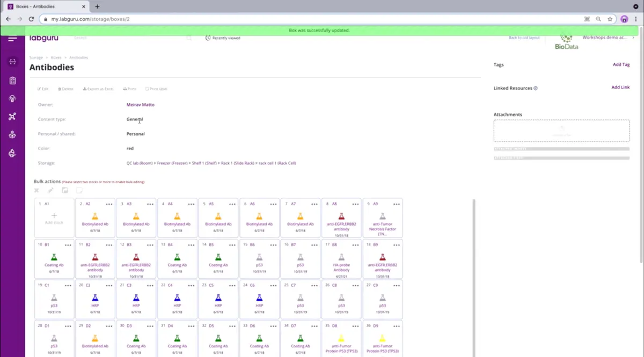Open the three-dots menu on cell B1
The width and height of the screenshot is (644, 357).
pyautogui.click(x=68, y=245)
